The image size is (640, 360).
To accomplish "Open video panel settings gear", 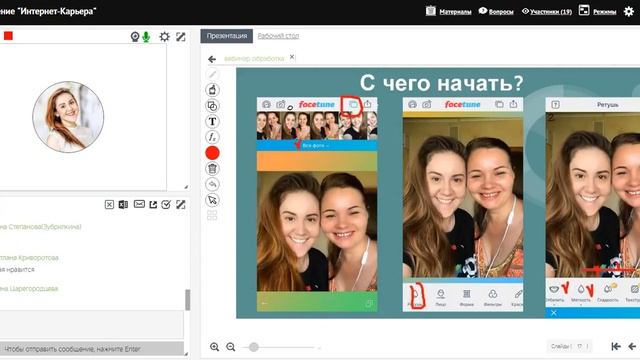I will pos(164,37).
